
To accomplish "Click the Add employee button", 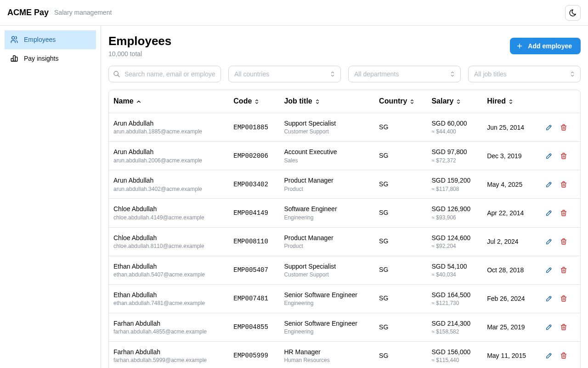I will click(x=545, y=46).
